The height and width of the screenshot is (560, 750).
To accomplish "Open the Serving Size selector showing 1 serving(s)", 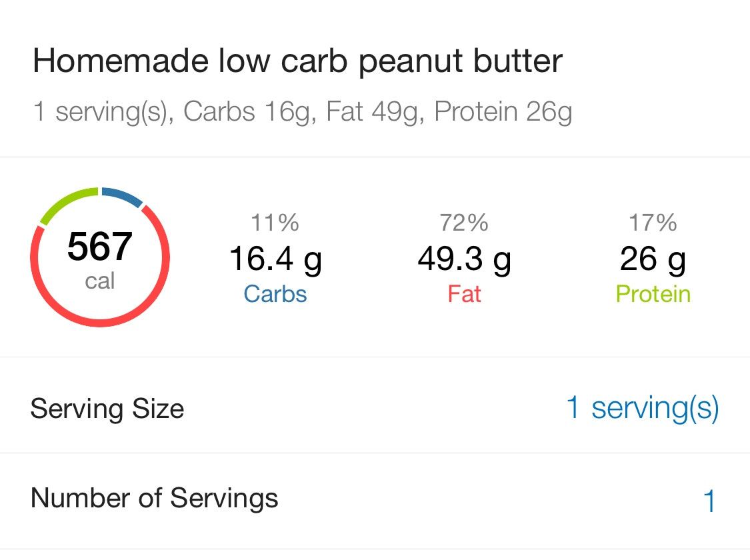I will click(x=642, y=407).
